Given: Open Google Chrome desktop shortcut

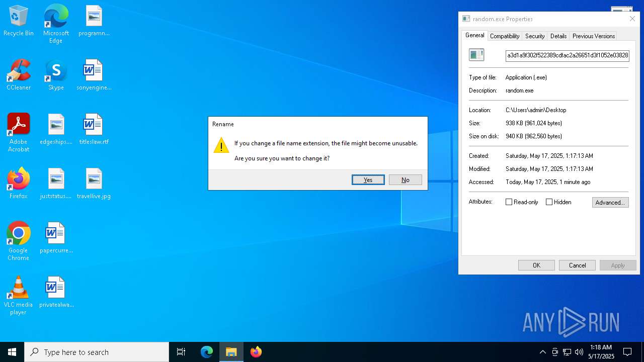Looking at the screenshot, I should tap(19, 241).
